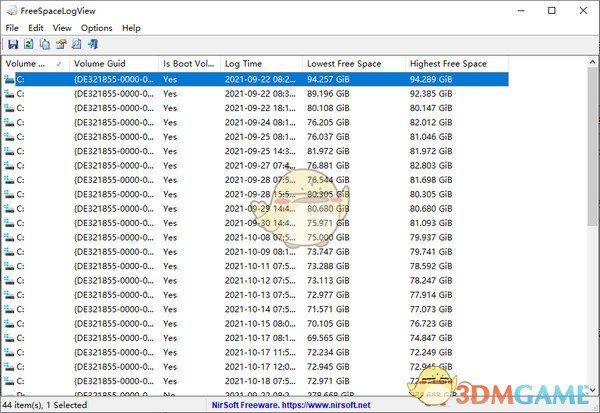Select the 79.937 GiB cell
The height and width of the screenshot is (413, 600).
pos(431,237)
